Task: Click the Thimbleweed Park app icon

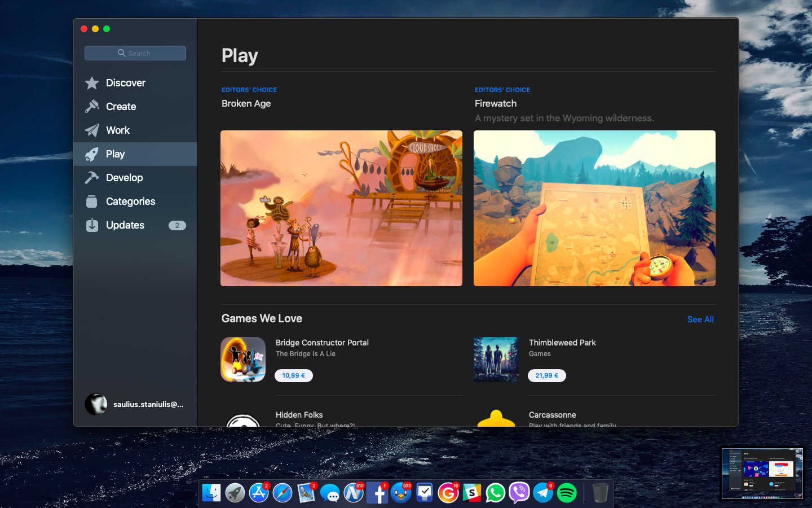Action: pyautogui.click(x=496, y=360)
